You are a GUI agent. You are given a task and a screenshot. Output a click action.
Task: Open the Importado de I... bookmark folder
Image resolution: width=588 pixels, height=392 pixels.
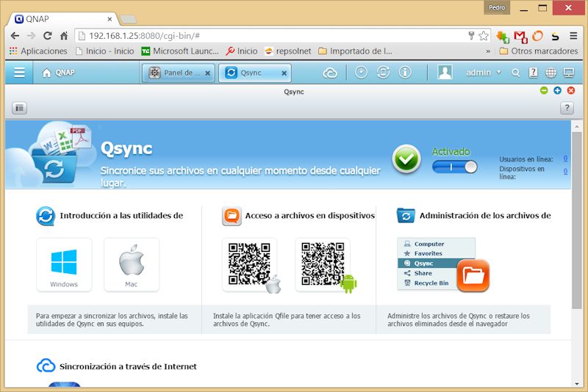tap(356, 51)
